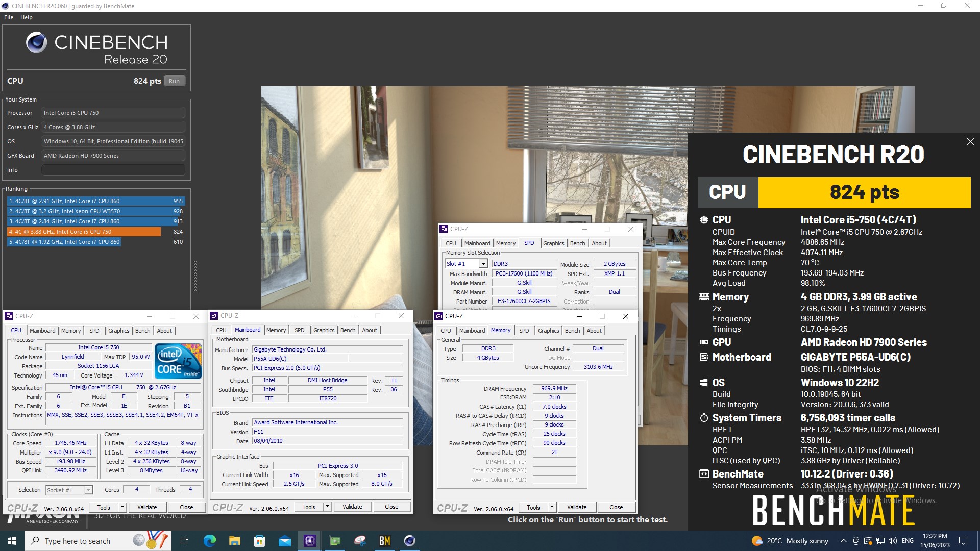Switch to Cinebench via its taskbar icon

click(x=409, y=541)
